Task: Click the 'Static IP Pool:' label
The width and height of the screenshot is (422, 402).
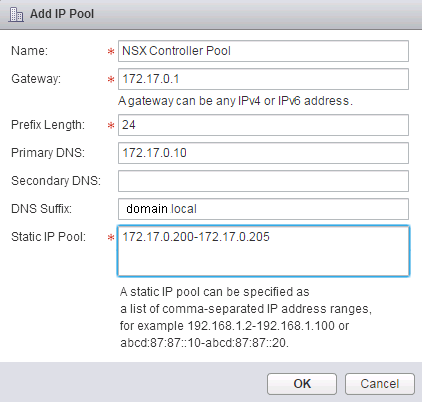Action: click(48, 237)
